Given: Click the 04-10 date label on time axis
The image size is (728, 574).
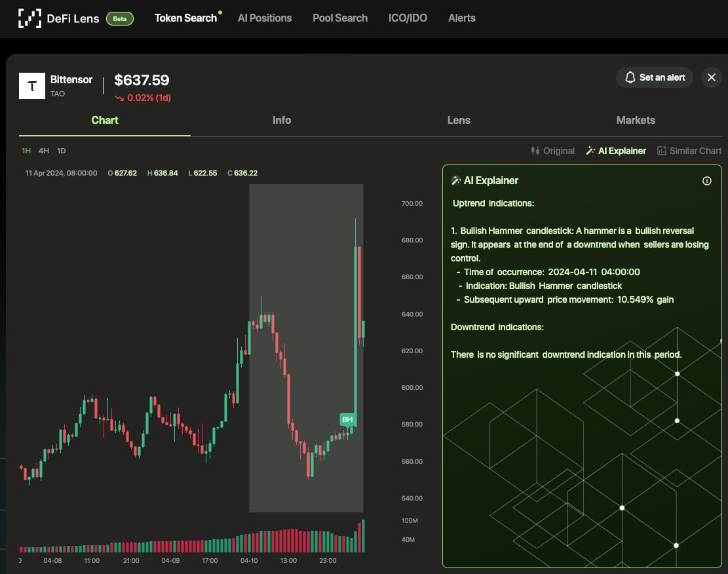Looking at the screenshot, I should tap(249, 560).
